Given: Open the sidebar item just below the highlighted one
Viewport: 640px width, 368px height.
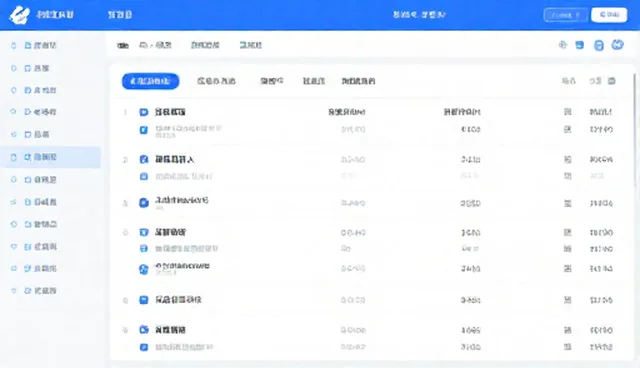Looking at the screenshot, I should click(40, 180).
